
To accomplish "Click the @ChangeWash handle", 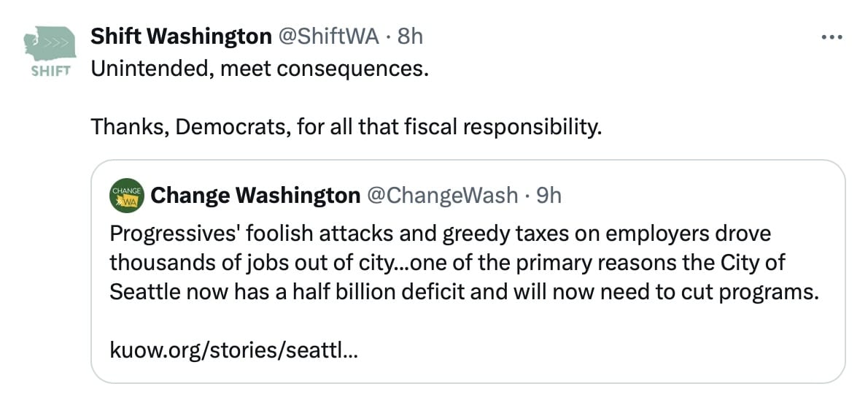I will 442,195.
